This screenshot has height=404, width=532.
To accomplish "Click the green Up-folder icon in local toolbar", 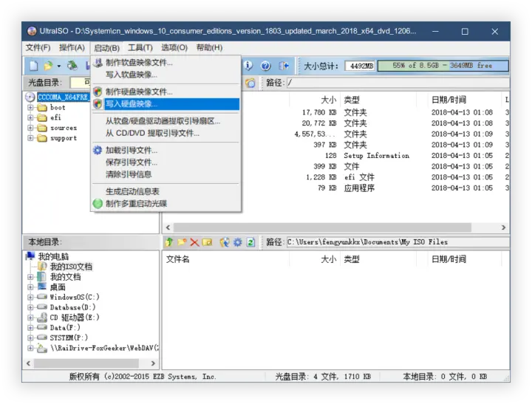I will 168,242.
